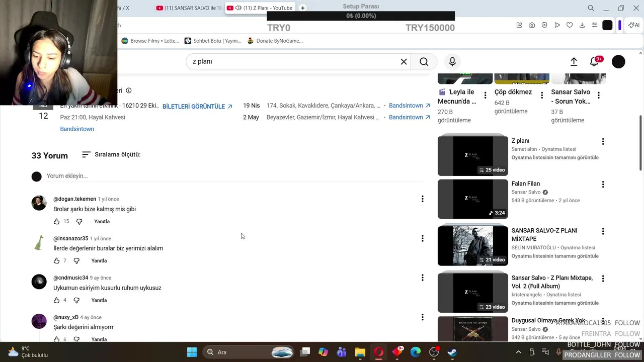Open Duygusal Olmaya Gerek Yok video title
The height and width of the screenshot is (362, 644).
point(548,320)
